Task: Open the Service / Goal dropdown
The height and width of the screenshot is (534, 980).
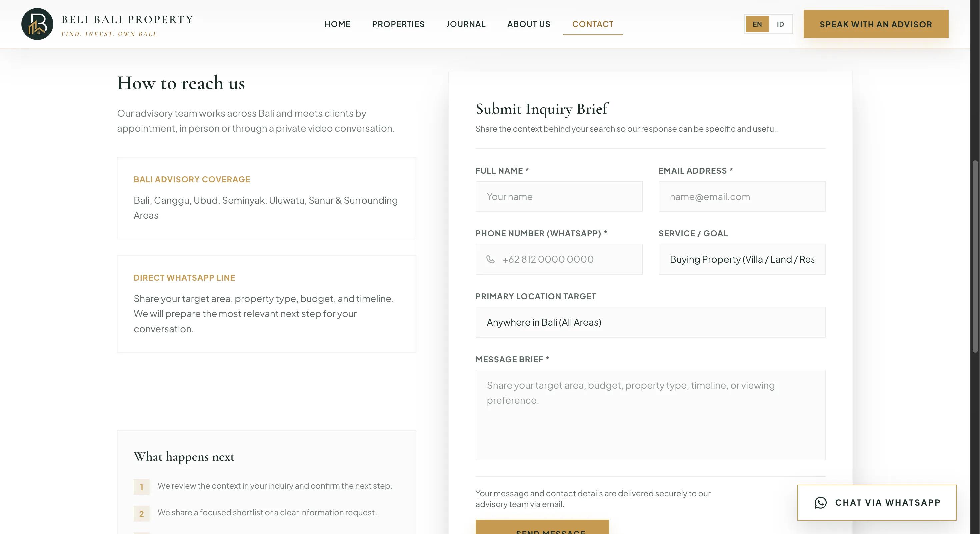Action: pyautogui.click(x=742, y=259)
